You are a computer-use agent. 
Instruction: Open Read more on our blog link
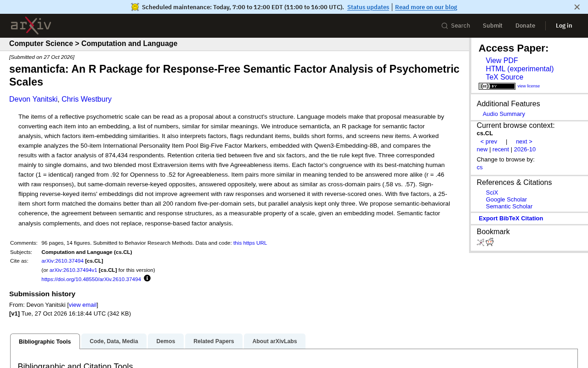point(426,7)
